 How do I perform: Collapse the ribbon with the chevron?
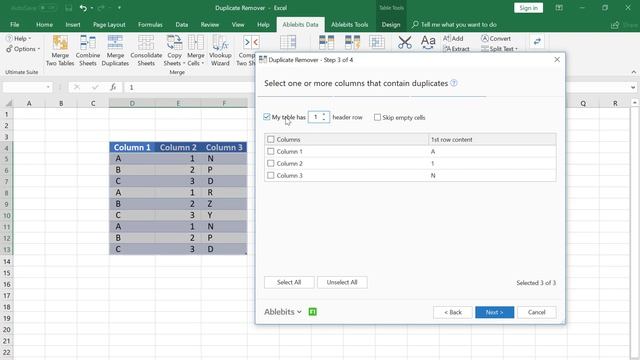[633, 72]
